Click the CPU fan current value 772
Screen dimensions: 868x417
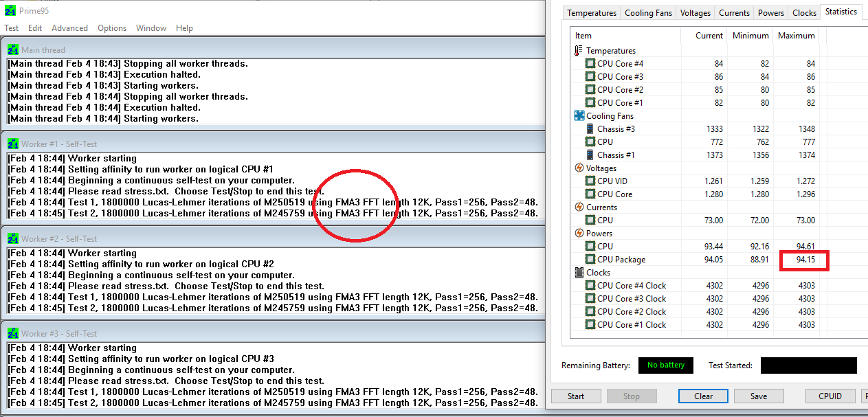point(716,142)
